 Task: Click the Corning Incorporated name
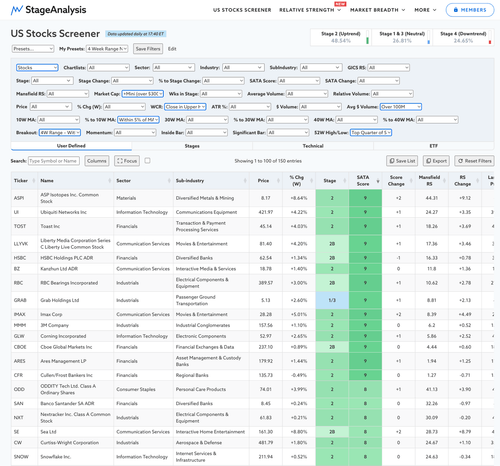click(63, 336)
